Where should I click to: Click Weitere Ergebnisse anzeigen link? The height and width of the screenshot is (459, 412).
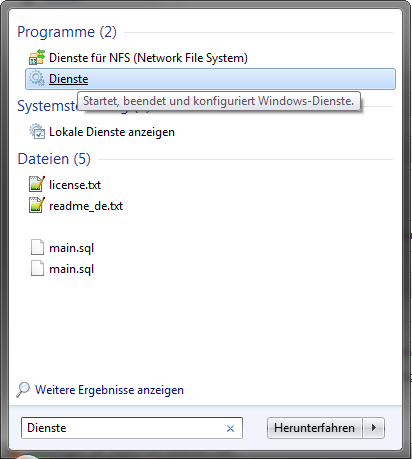tap(109, 390)
